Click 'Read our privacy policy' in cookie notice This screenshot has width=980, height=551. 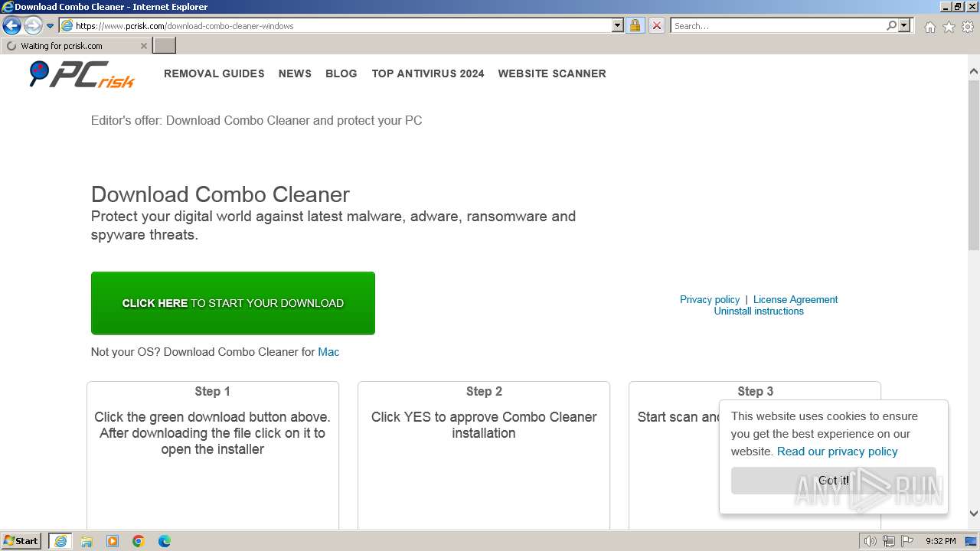tap(837, 452)
